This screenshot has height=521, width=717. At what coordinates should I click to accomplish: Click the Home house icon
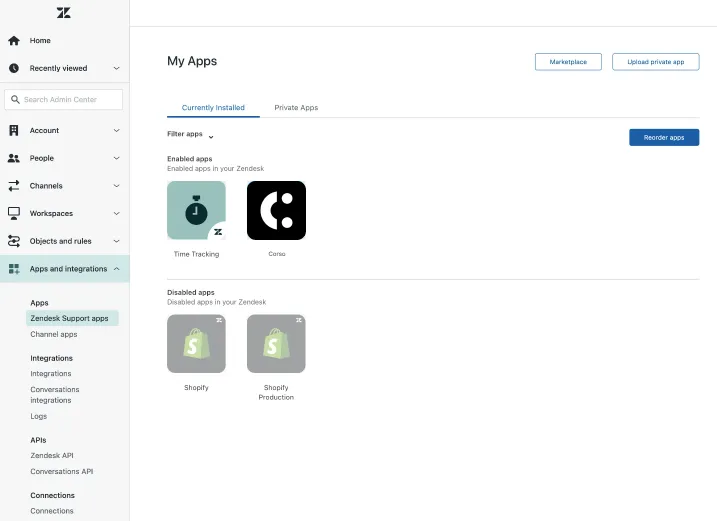tap(14, 41)
